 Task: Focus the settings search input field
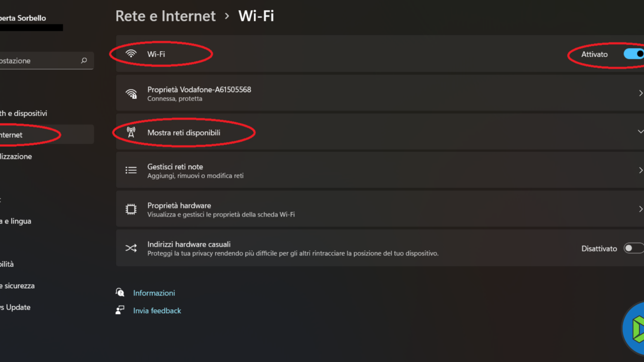pos(39,61)
